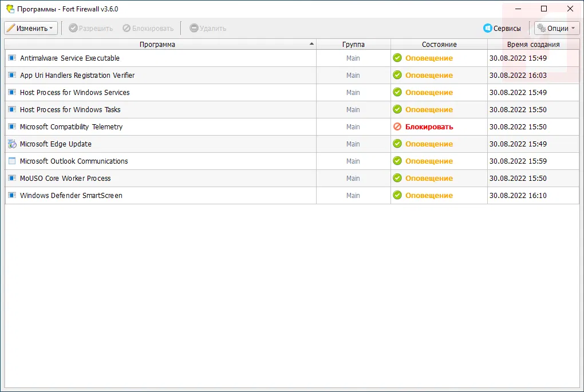The height and width of the screenshot is (392, 584).
Task: Select App Uri Handlers Registration Verifier name
Action: 77,75
